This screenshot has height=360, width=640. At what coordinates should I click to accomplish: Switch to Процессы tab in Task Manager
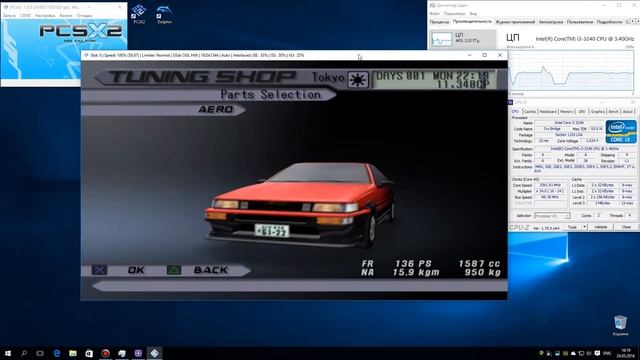pos(439,22)
